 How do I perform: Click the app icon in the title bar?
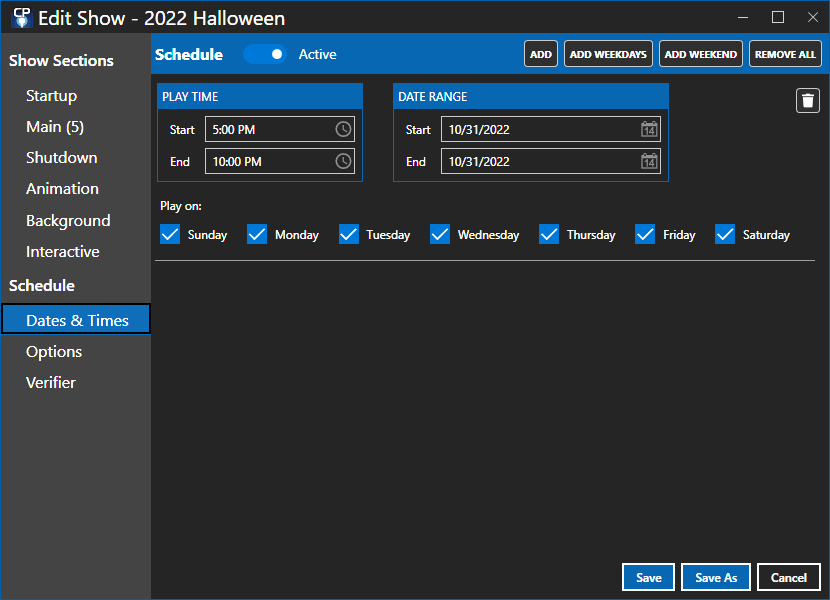click(22, 16)
